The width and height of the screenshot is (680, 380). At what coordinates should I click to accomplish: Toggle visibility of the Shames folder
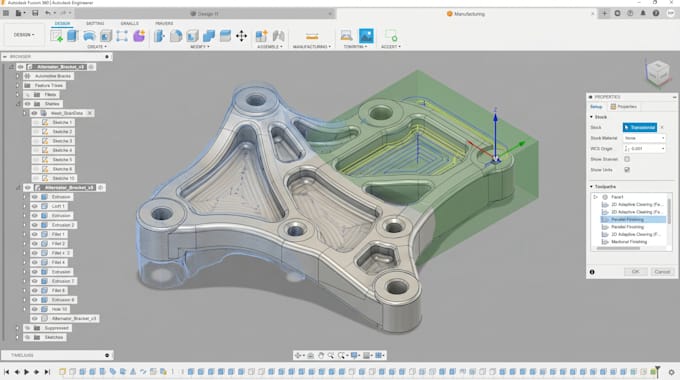tap(28, 104)
